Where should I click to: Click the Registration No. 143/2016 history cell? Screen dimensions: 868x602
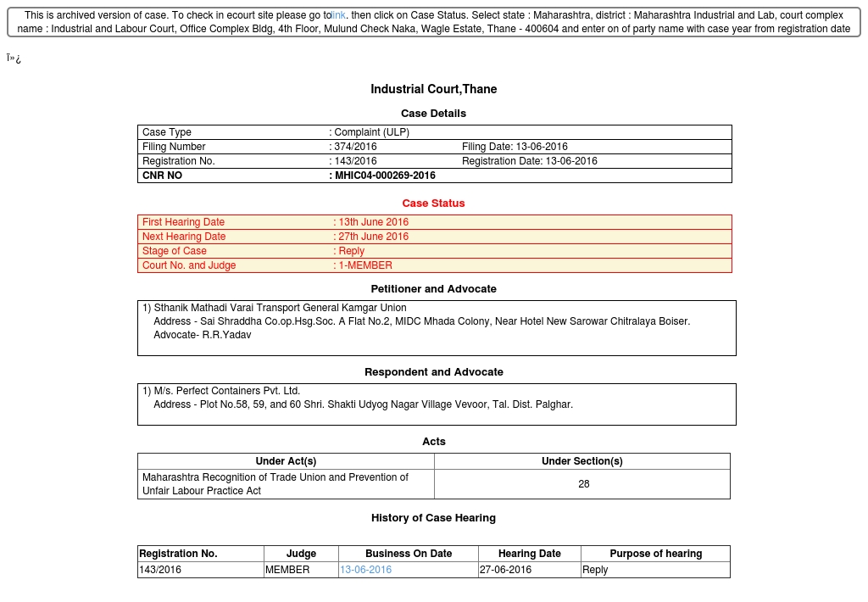click(x=160, y=570)
